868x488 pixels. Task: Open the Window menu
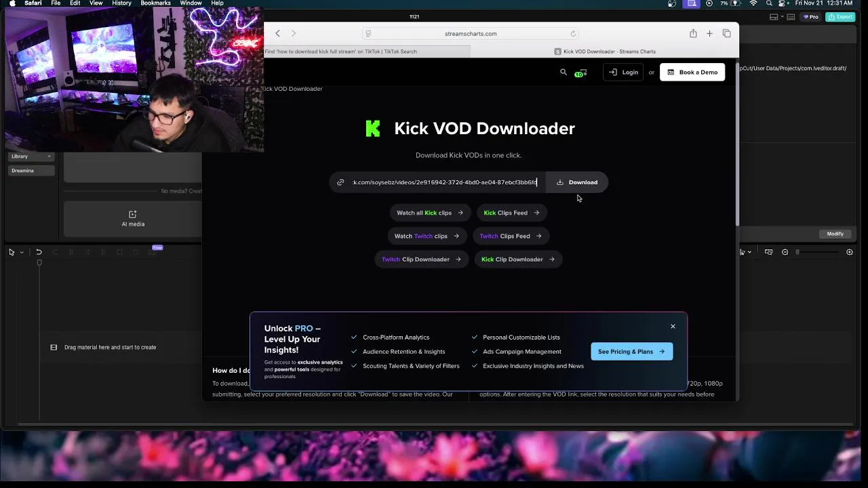coord(191,3)
